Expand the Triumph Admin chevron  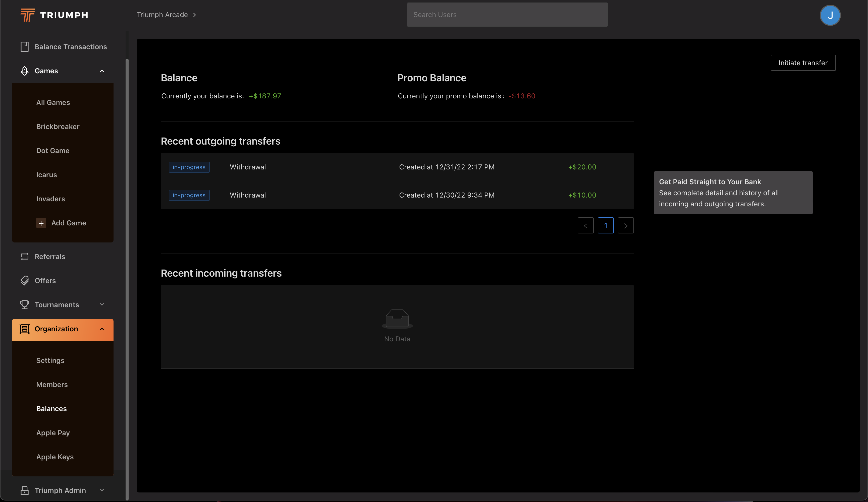pyautogui.click(x=102, y=490)
